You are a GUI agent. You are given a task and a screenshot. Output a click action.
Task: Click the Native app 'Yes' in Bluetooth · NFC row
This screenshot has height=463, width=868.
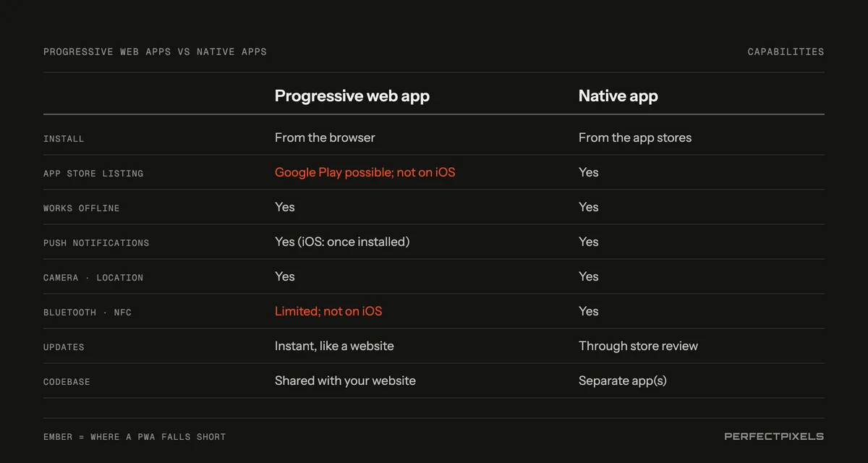point(589,311)
